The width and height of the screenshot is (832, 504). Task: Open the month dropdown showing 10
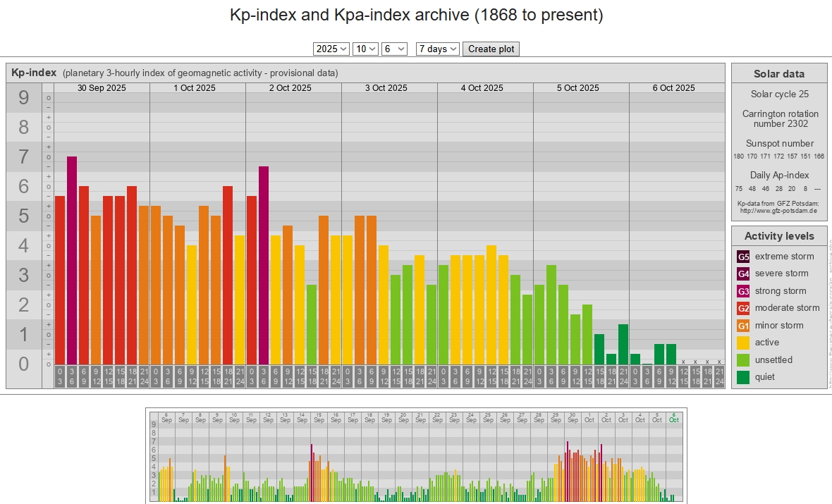point(365,49)
